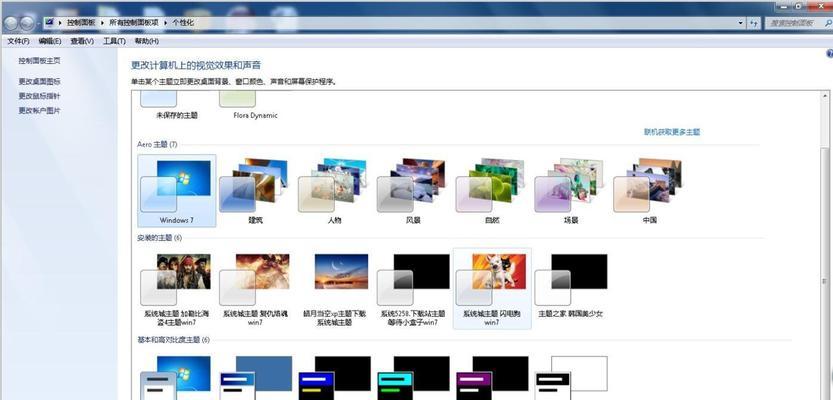The width and height of the screenshot is (833, 400).
Task: Expand arrow after the computer icon
Action: (60, 23)
